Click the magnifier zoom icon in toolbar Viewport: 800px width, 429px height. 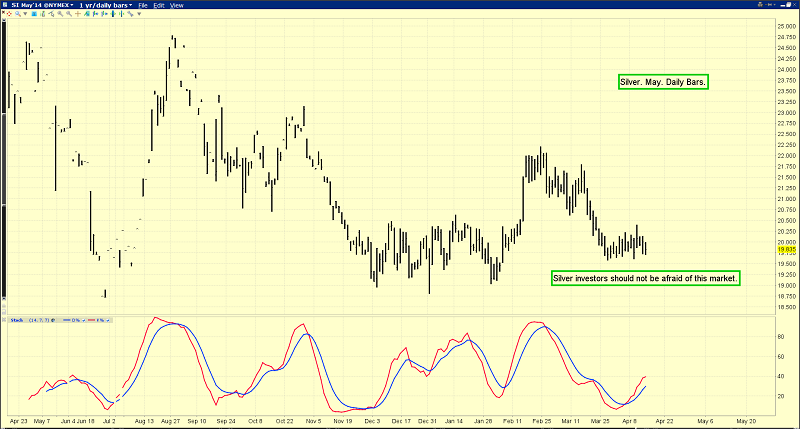18,13
